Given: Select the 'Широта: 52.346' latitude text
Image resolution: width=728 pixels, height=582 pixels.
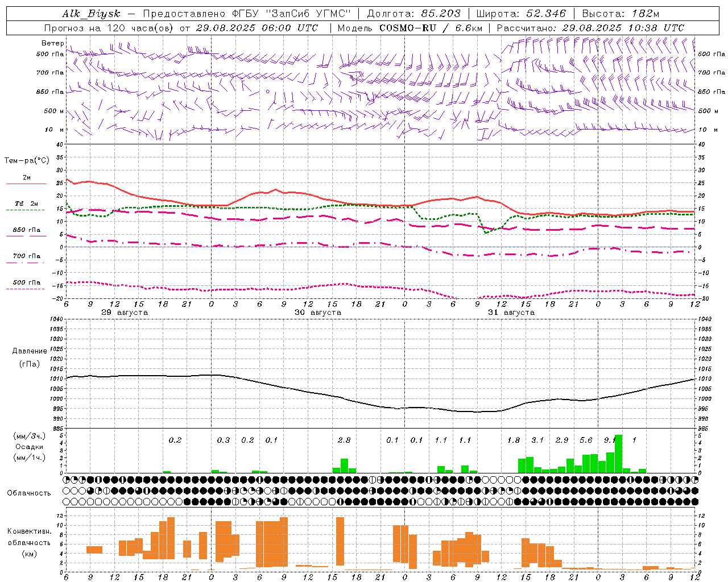Looking at the screenshot, I should point(521,14).
